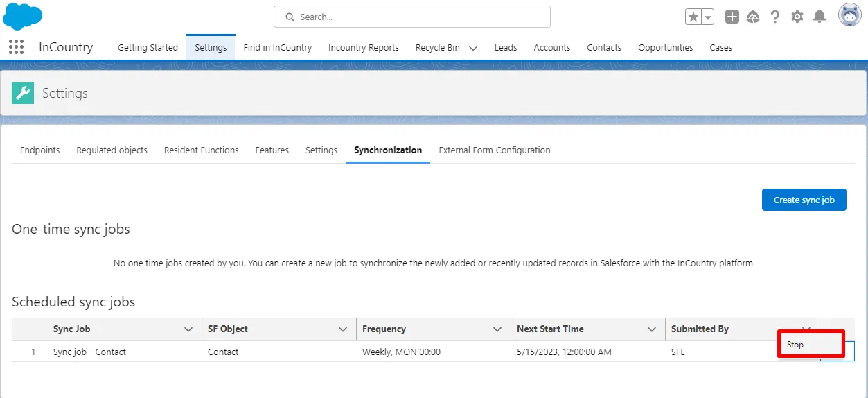Open the Help question mark icon
The height and width of the screenshot is (398, 868).
tap(775, 17)
